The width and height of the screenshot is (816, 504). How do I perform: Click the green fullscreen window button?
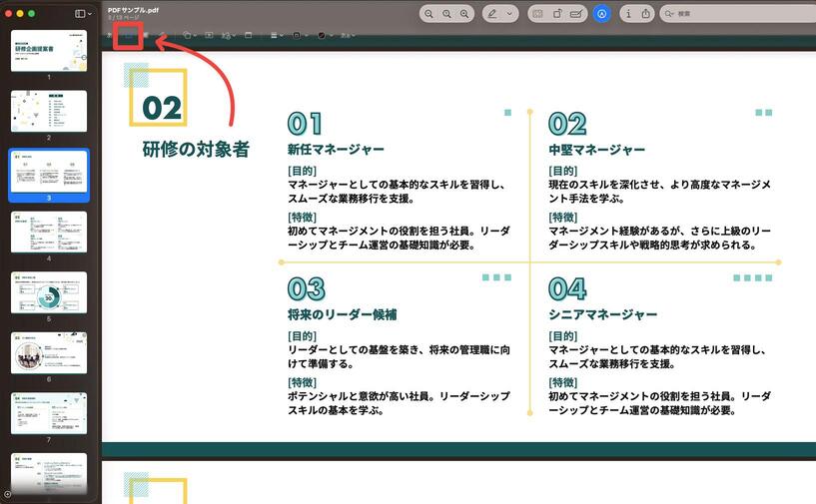point(32,14)
